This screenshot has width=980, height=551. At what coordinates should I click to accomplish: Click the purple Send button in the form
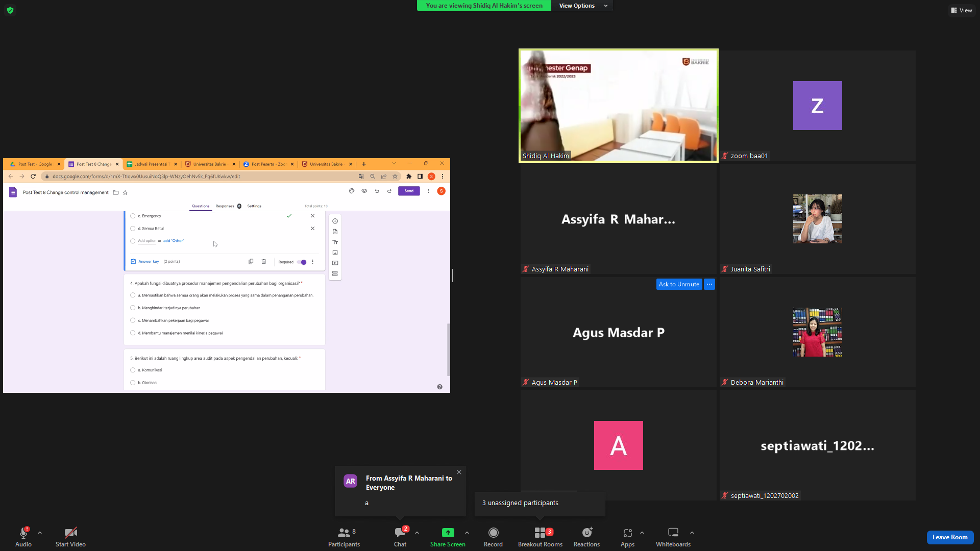[x=409, y=191]
